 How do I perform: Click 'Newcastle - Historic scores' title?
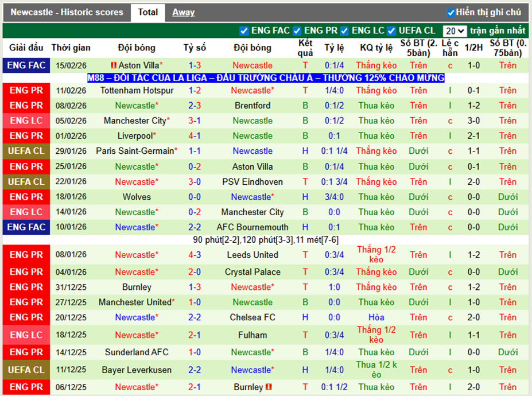point(67,13)
